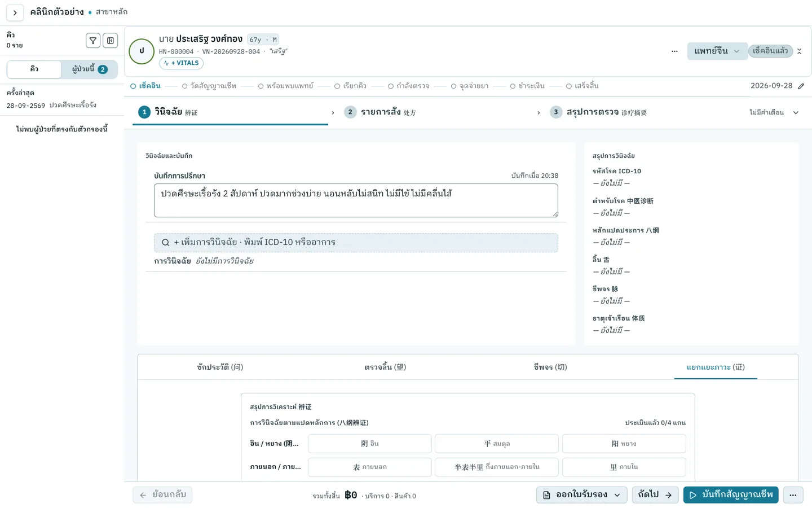Image resolution: width=812 pixels, height=508 pixels.
Task: Open step 1 วินิจฉัย tab
Action: pyautogui.click(x=231, y=112)
